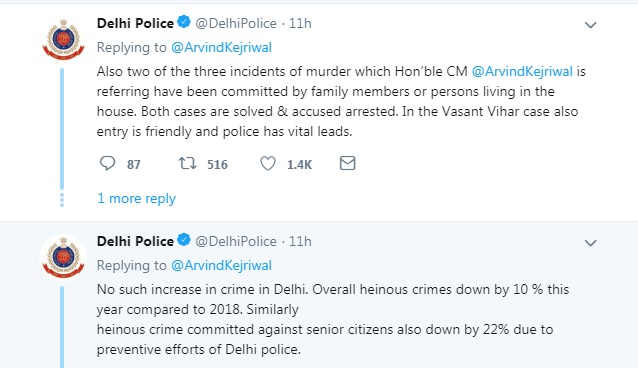
Task: Open Delhi Police name on first tweet
Action: click(x=135, y=23)
